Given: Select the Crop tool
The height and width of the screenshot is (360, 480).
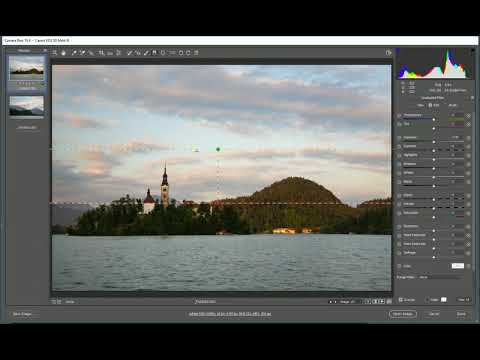Looking at the screenshot, I should [x=101, y=53].
